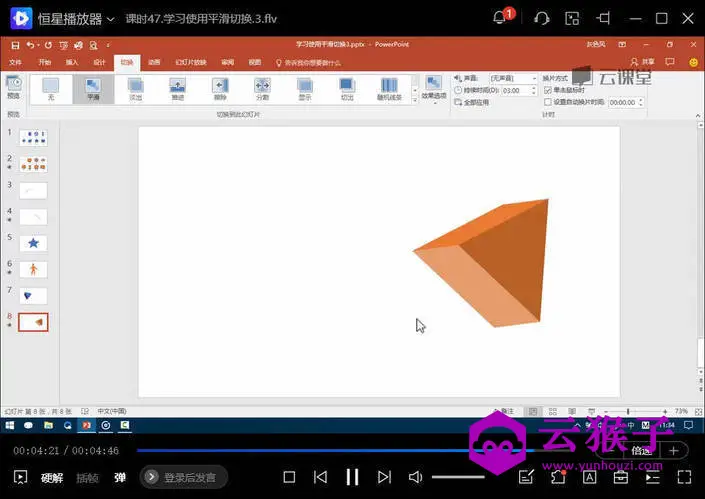
Task: Increase playback speed with the plus button
Action: (674, 450)
